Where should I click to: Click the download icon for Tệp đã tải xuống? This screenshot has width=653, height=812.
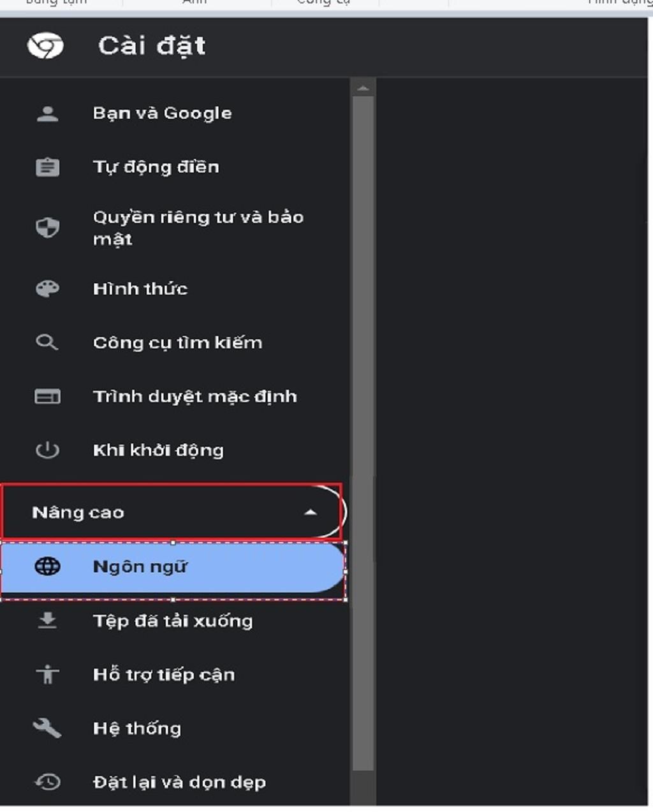tap(47, 621)
